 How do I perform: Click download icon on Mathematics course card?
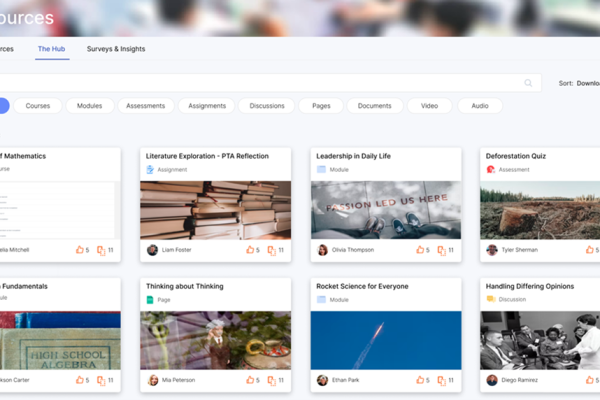pyautogui.click(x=101, y=250)
